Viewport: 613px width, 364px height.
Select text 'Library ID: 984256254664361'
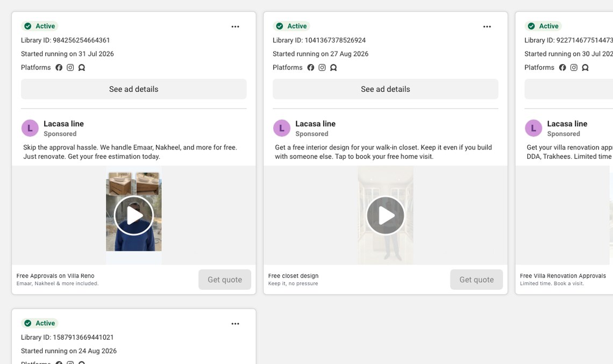coord(65,40)
